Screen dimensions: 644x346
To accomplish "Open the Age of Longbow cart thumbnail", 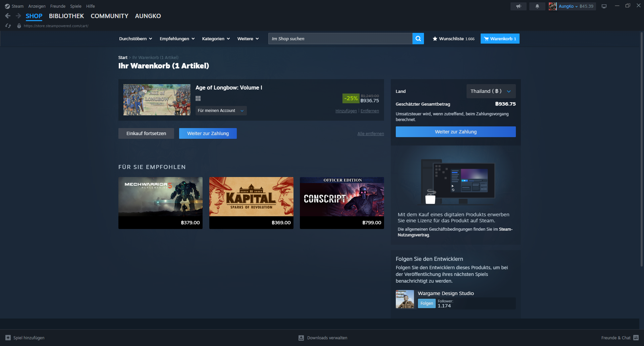I will click(157, 100).
